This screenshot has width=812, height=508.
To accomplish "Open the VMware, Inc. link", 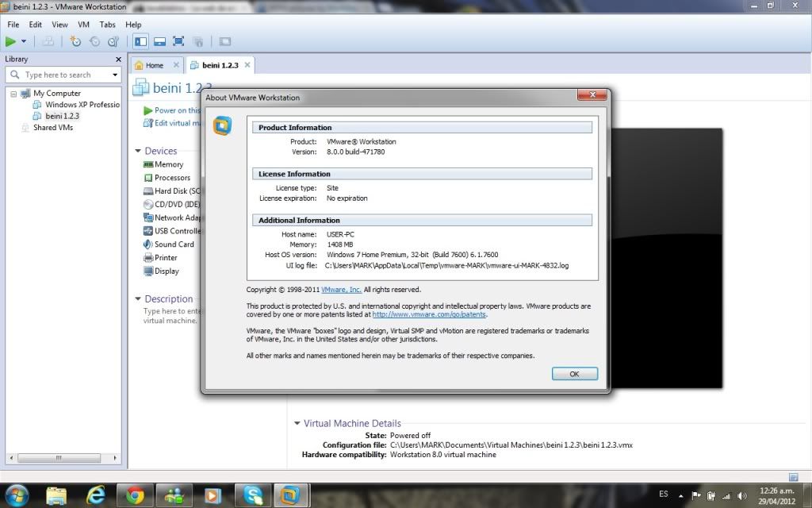I will point(341,290).
